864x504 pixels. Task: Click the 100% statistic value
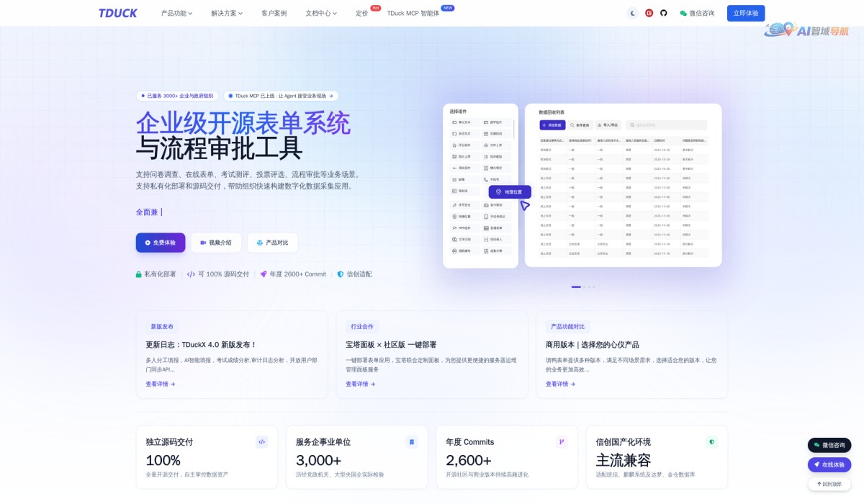coord(163,461)
